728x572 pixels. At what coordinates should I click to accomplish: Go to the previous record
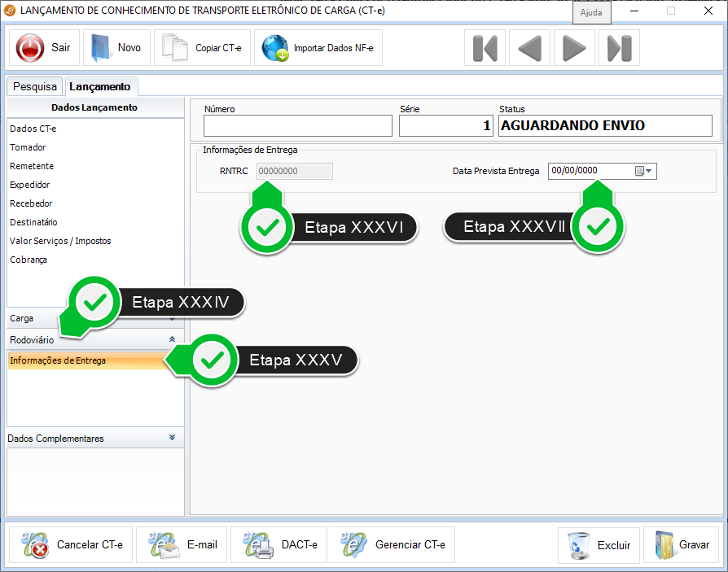[x=529, y=48]
